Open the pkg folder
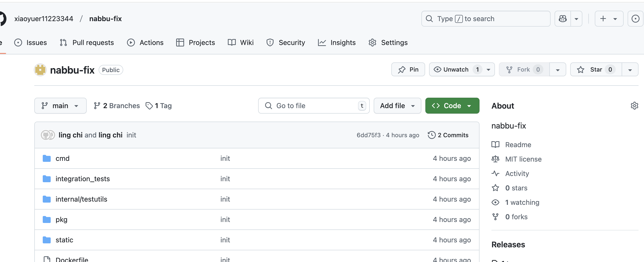This screenshot has width=644, height=262. coord(61,219)
